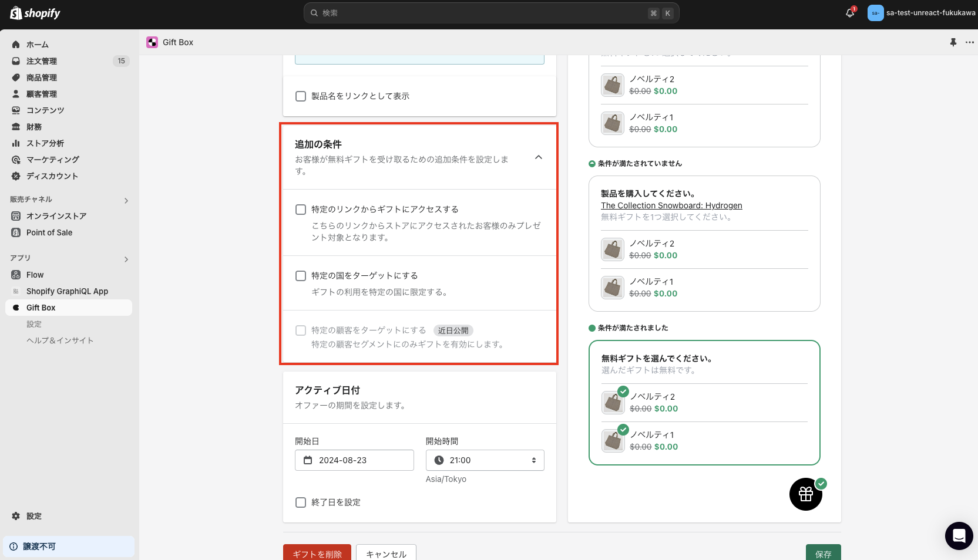The height and width of the screenshot is (560, 978).
Task: Click the 保存 save button
Action: (x=823, y=553)
